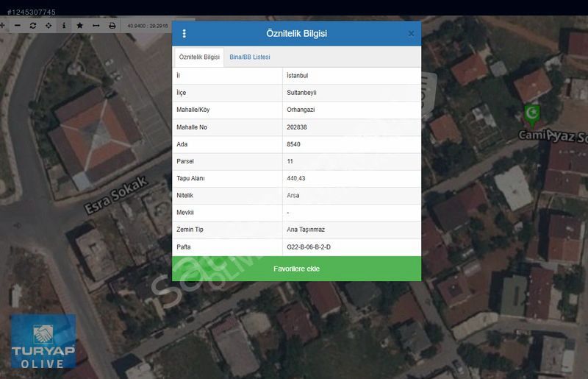This screenshot has width=588, height=379.
Task: Click the Turyap Olive logo
Action: (43, 343)
